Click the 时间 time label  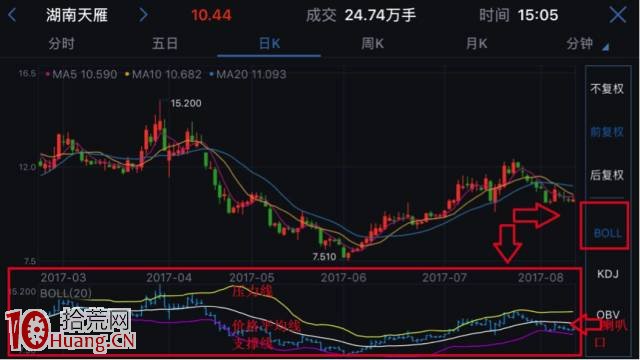coord(494,16)
